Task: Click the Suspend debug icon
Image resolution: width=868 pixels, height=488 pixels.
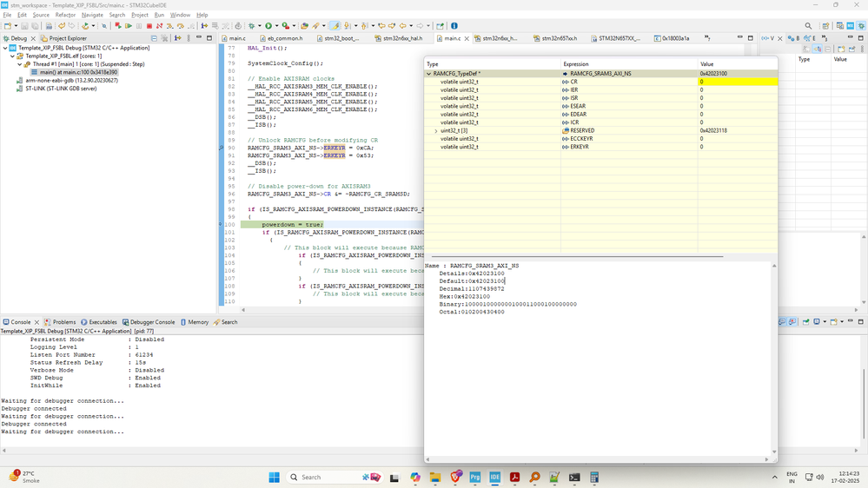Action: click(139, 26)
